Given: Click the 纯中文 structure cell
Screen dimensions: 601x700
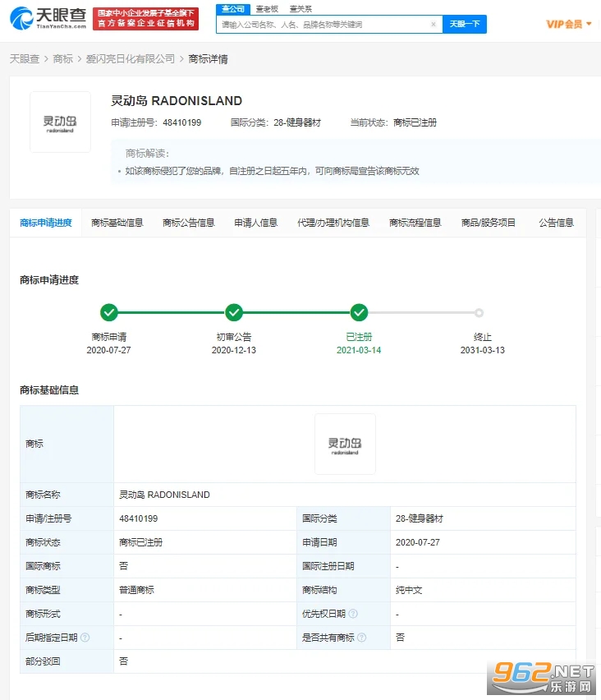Looking at the screenshot, I should coord(484,590).
